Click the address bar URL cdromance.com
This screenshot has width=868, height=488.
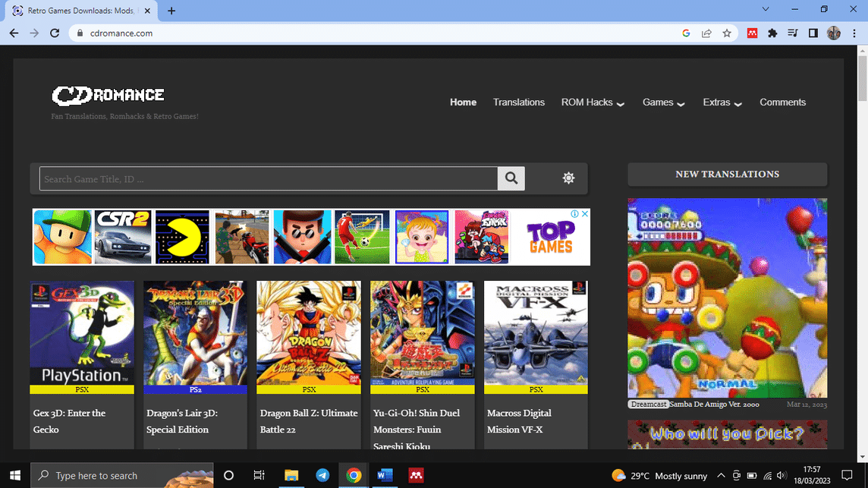[x=121, y=33]
